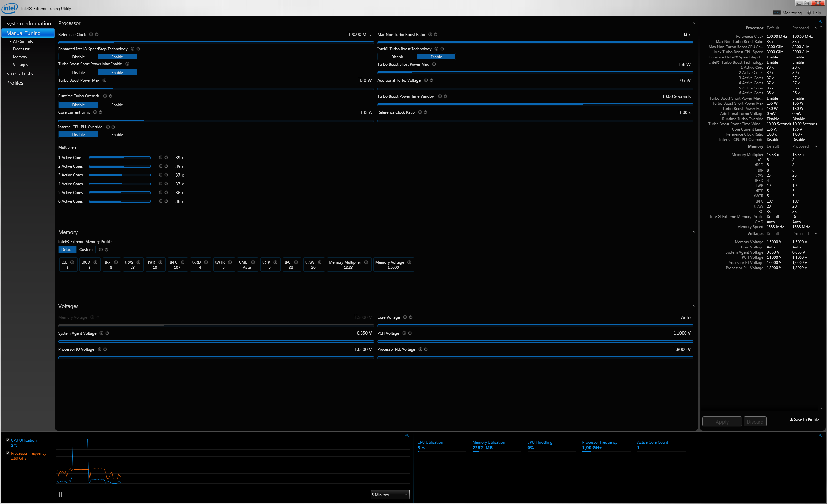This screenshot has height=504, width=827.
Task: Adjust Turbo Boost Power Time Window slider
Action: [x=535, y=104]
